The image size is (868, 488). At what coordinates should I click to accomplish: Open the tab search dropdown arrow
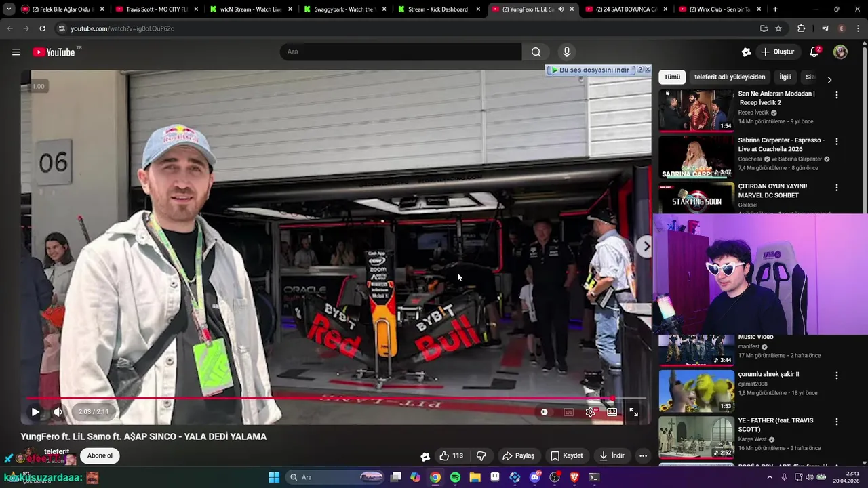(x=9, y=9)
